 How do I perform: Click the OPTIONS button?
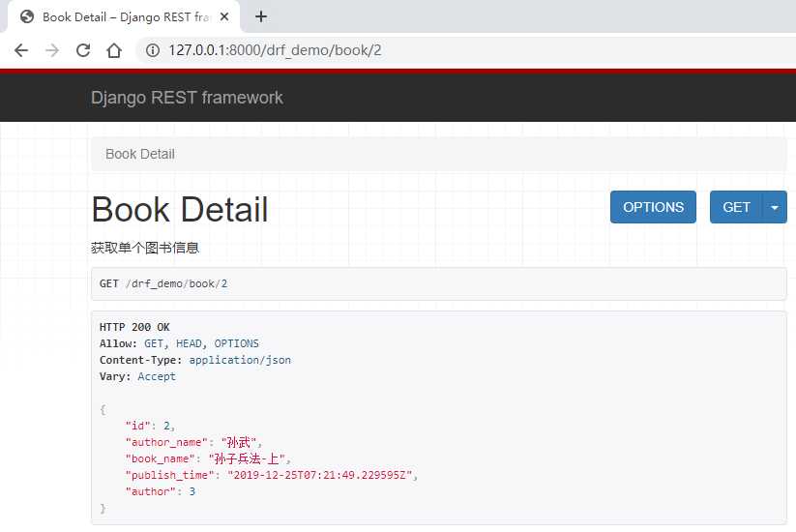(653, 207)
